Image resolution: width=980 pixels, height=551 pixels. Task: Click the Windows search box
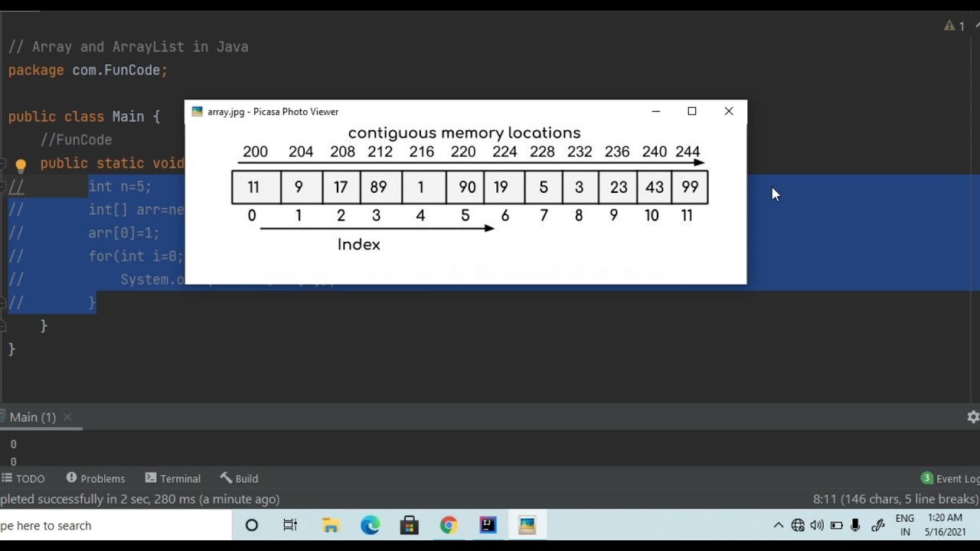[115, 526]
